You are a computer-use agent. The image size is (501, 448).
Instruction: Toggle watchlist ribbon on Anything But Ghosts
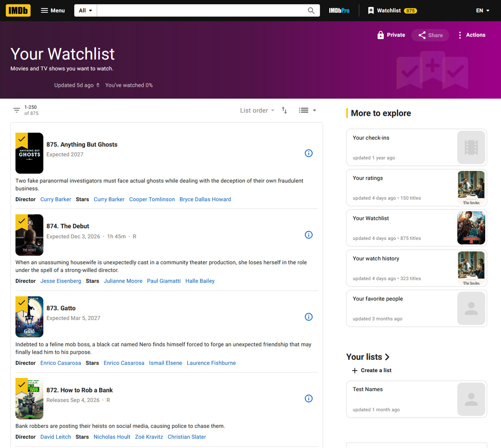(22, 140)
